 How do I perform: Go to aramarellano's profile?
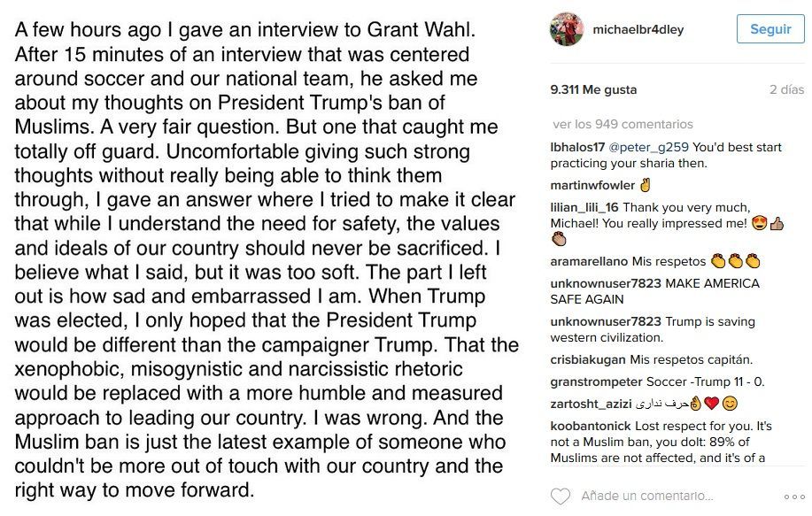591,261
